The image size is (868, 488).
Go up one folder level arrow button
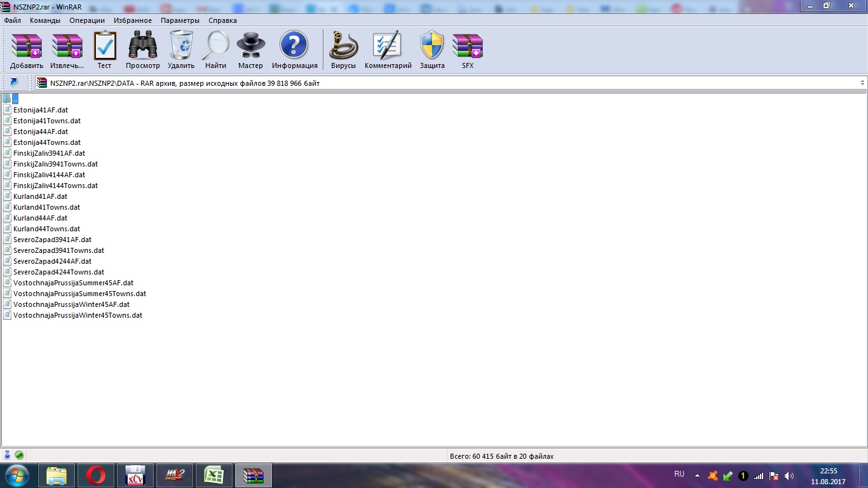tap(14, 83)
